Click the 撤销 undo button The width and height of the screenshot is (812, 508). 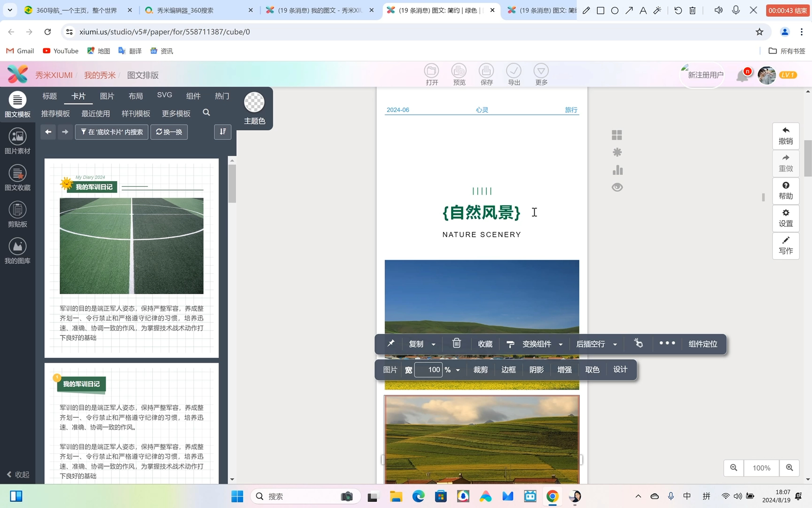coord(786,136)
